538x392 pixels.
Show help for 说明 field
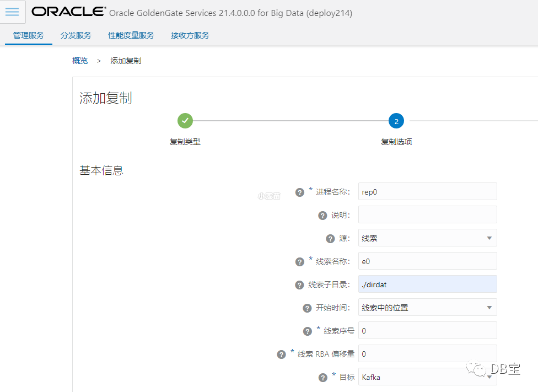pyautogui.click(x=322, y=216)
